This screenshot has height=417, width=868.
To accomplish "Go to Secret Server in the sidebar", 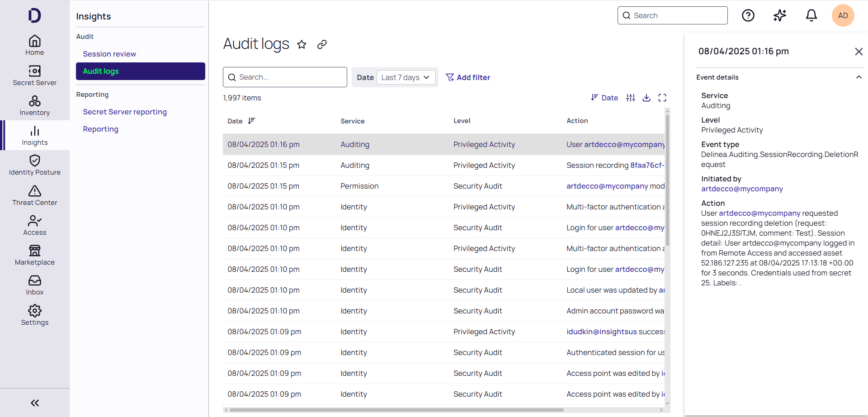I will [x=35, y=76].
